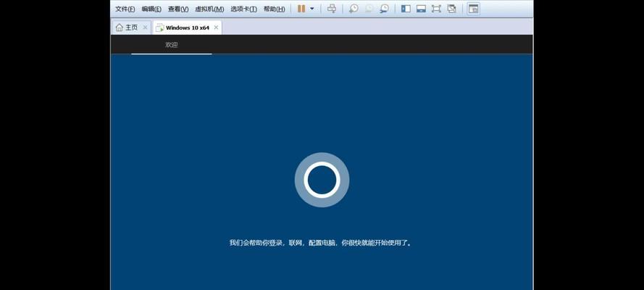Click the greyed-out revert to snapshot icon
This screenshot has height=290, width=644.
[x=369, y=9]
